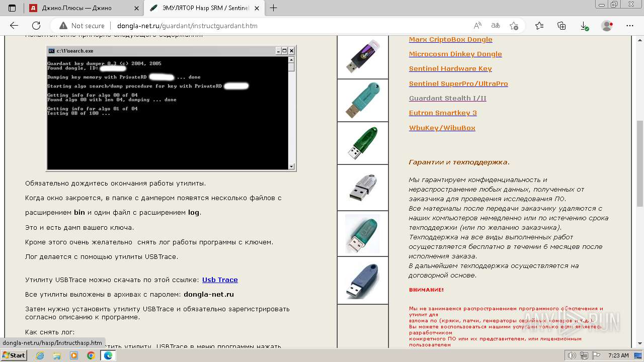Download via the Usb Trace link
The width and height of the screenshot is (644, 362).
(x=220, y=280)
